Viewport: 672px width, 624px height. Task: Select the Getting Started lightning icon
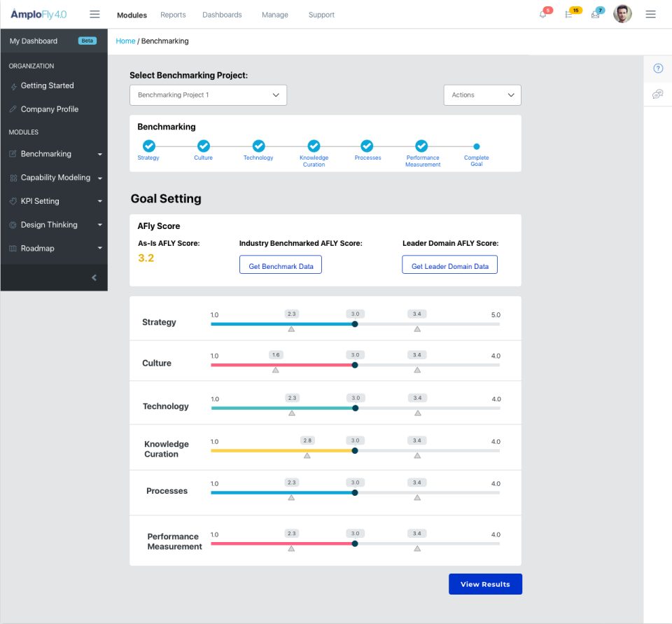click(12, 85)
